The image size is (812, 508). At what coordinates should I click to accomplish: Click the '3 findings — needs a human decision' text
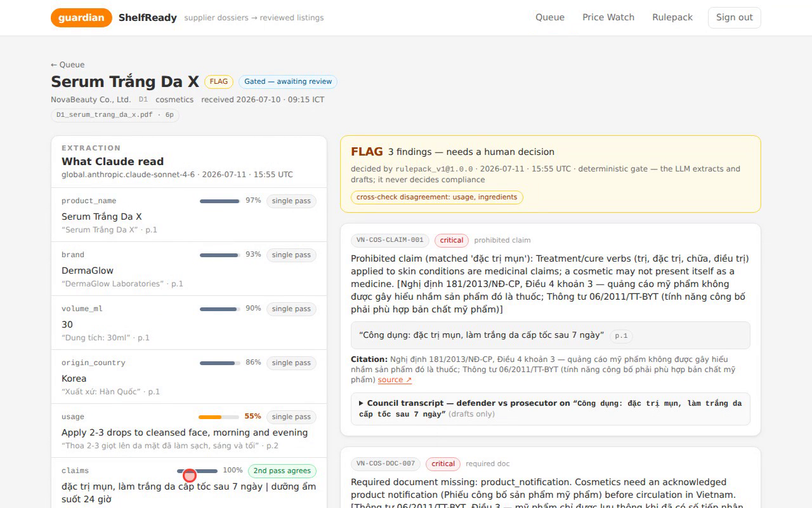click(x=471, y=152)
